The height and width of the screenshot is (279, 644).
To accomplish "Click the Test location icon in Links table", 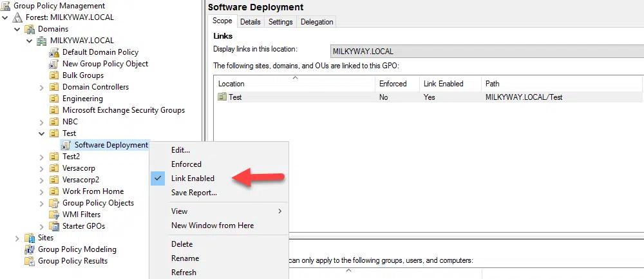I will pyautogui.click(x=222, y=97).
